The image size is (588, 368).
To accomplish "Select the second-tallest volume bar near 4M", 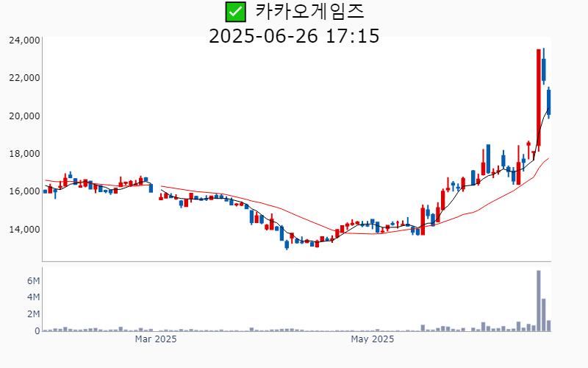I will pyautogui.click(x=544, y=315).
